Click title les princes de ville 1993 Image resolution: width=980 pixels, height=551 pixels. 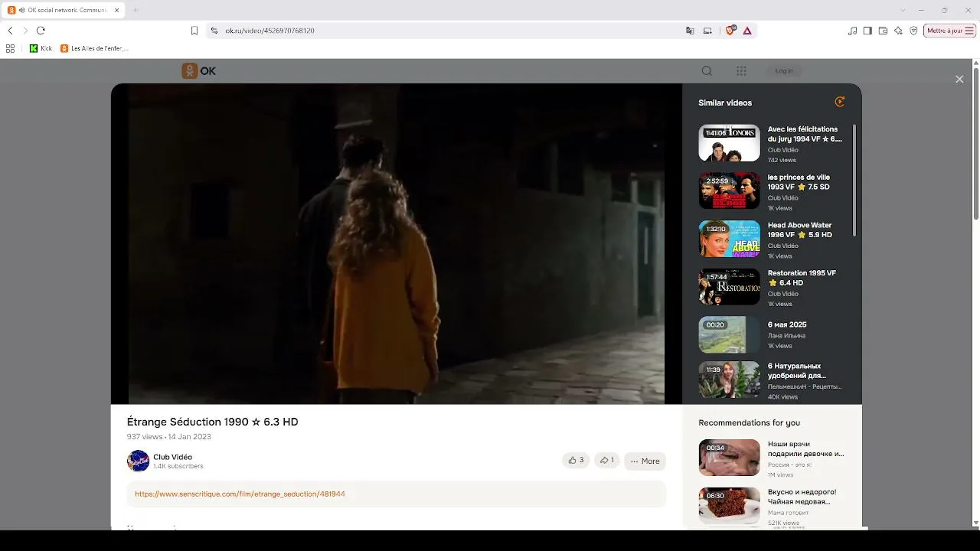coord(799,182)
